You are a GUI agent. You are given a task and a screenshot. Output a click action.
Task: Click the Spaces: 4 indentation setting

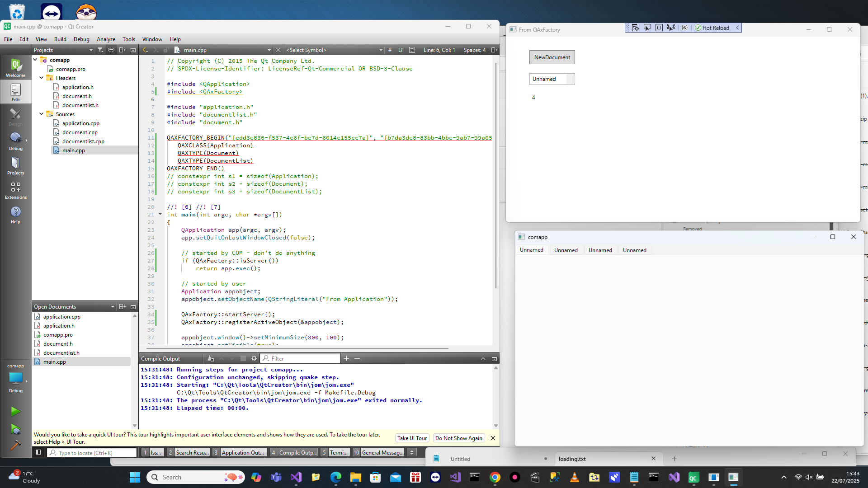click(474, 50)
